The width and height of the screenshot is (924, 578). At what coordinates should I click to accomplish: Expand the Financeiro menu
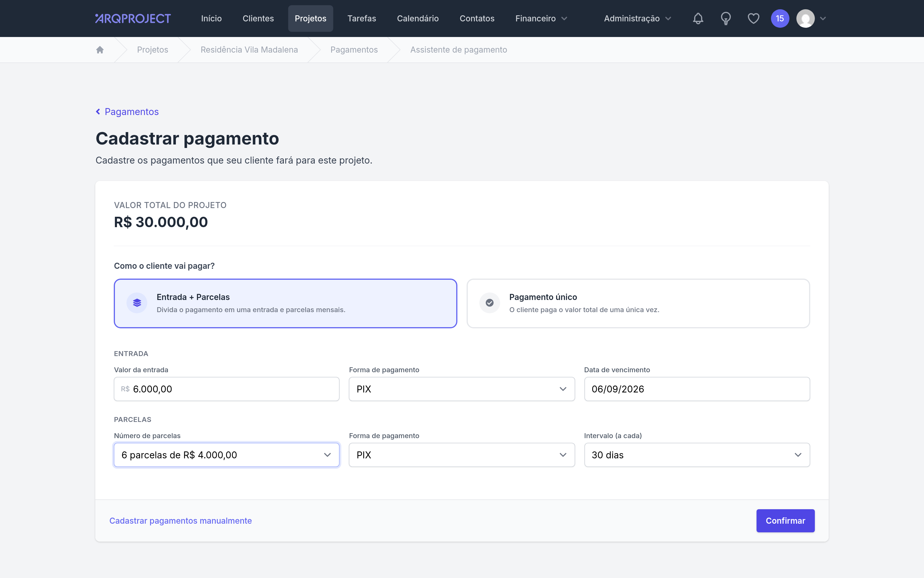[x=541, y=18]
